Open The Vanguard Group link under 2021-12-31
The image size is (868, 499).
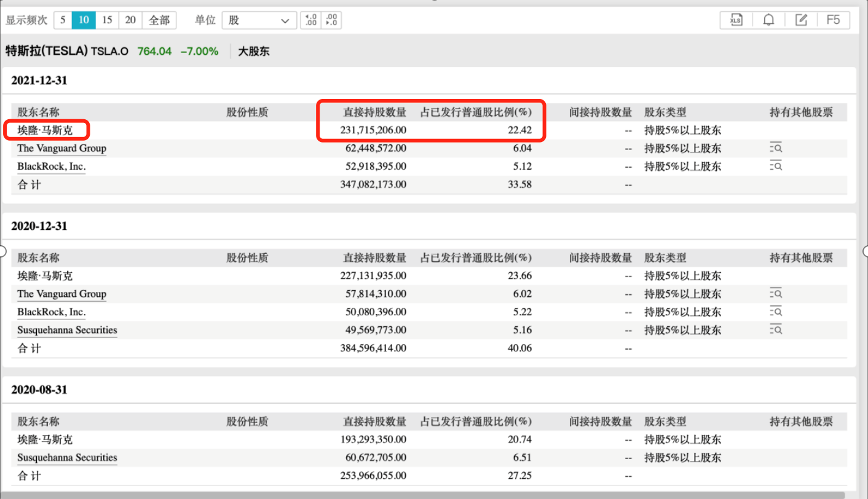(x=61, y=148)
